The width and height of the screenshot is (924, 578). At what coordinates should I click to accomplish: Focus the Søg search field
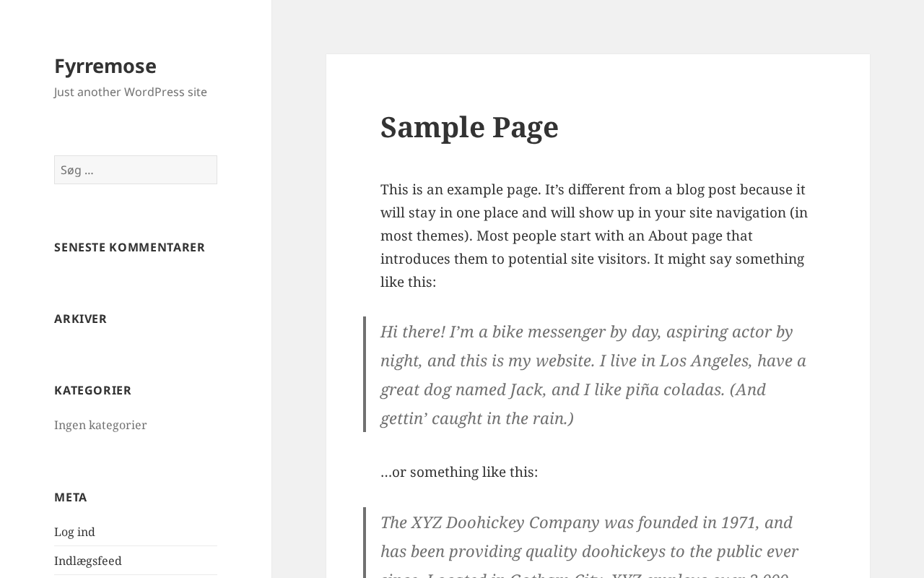pos(136,170)
